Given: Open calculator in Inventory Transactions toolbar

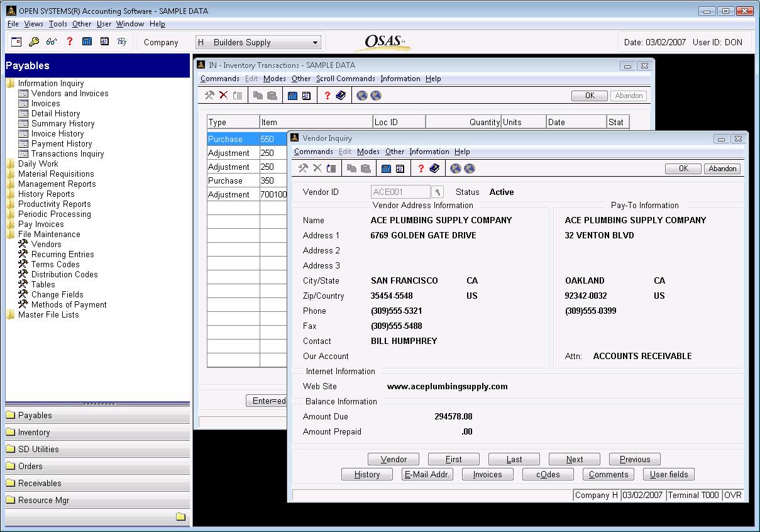Looking at the screenshot, I should [x=292, y=96].
